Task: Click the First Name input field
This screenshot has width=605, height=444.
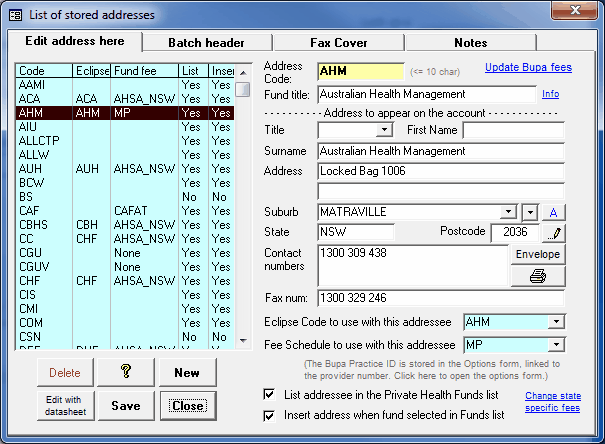Action: (x=514, y=130)
